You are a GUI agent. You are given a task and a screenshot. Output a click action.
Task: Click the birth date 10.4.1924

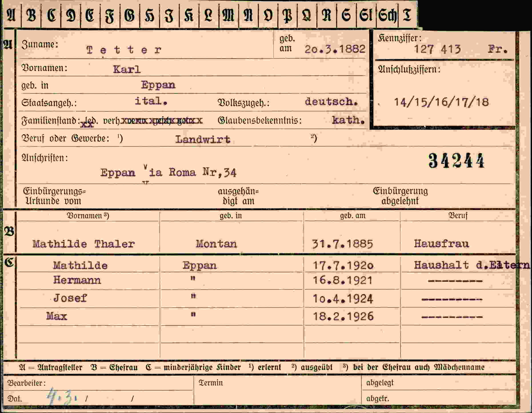click(x=343, y=299)
